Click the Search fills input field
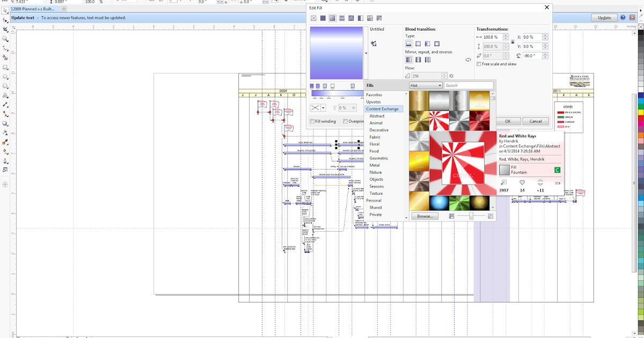This screenshot has width=644, height=338. coord(469,85)
